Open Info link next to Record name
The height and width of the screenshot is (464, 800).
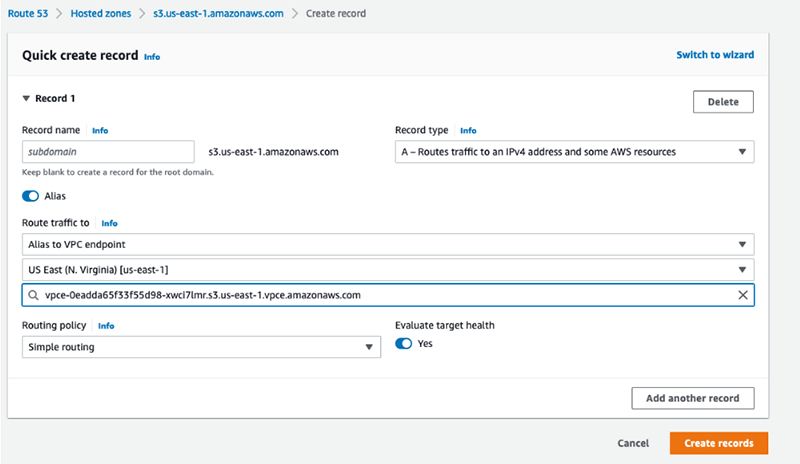point(99,131)
